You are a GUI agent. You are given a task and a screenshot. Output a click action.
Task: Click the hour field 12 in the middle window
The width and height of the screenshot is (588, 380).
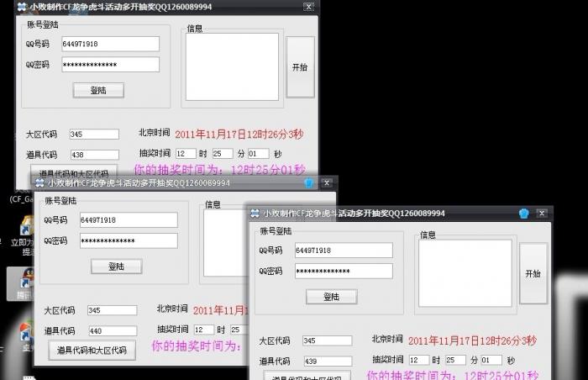tap(203, 330)
